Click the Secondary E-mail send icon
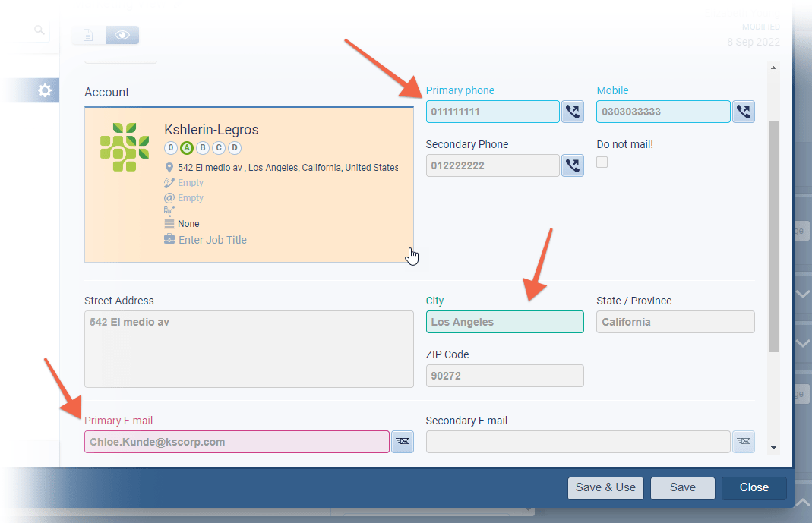The width and height of the screenshot is (812, 523). click(744, 442)
